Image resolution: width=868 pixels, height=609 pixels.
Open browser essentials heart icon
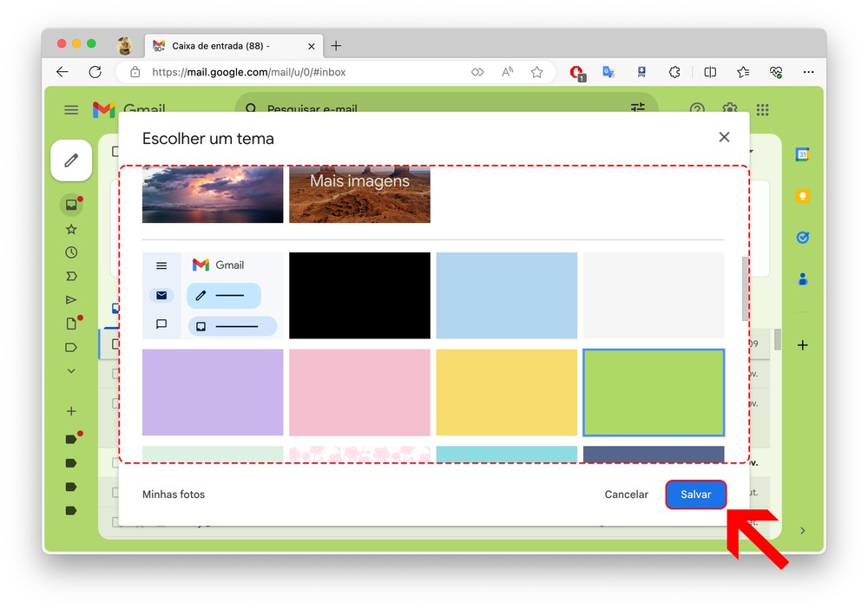click(x=776, y=72)
